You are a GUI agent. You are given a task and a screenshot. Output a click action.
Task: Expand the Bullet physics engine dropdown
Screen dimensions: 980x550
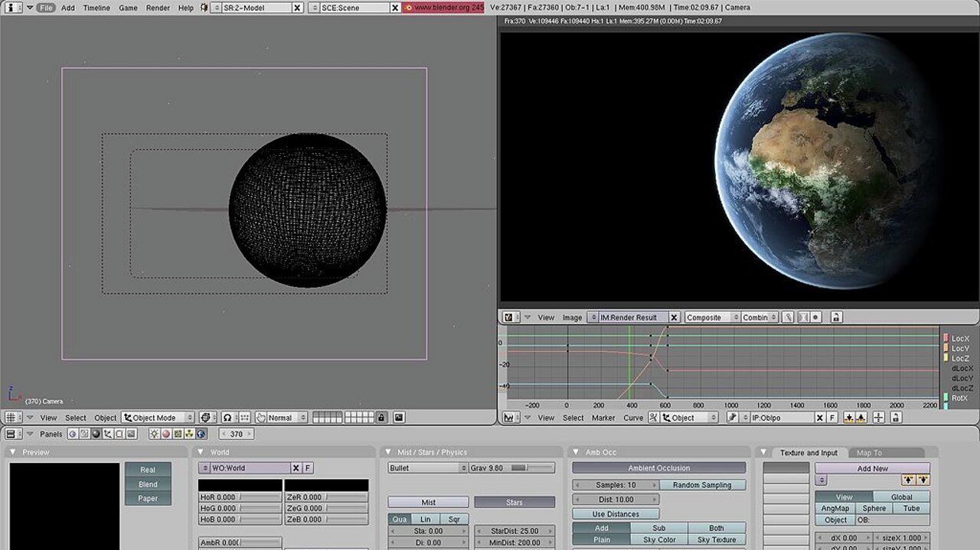click(x=427, y=468)
